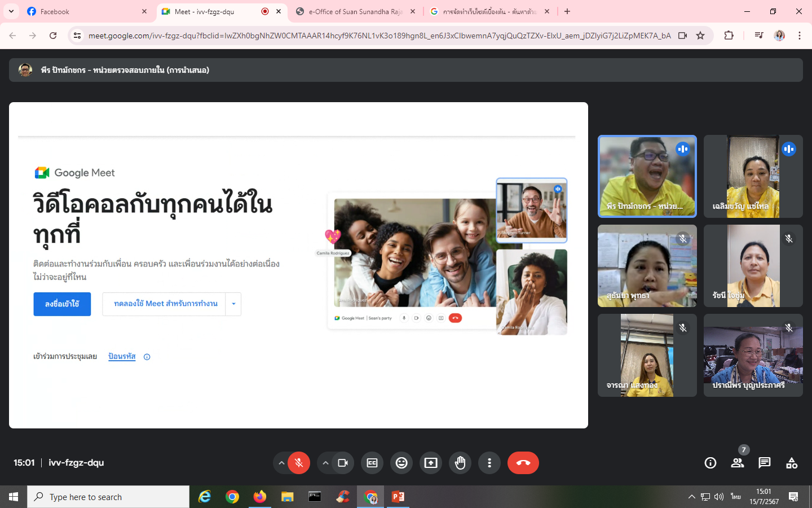Select the ปราณีพร บุญประกาศรี video tile
812x508 pixels.
click(x=753, y=355)
